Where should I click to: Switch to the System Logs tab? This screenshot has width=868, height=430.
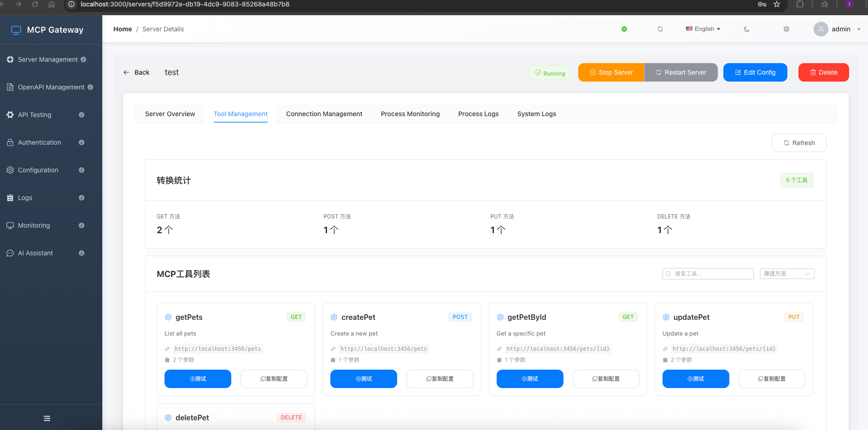pyautogui.click(x=537, y=114)
